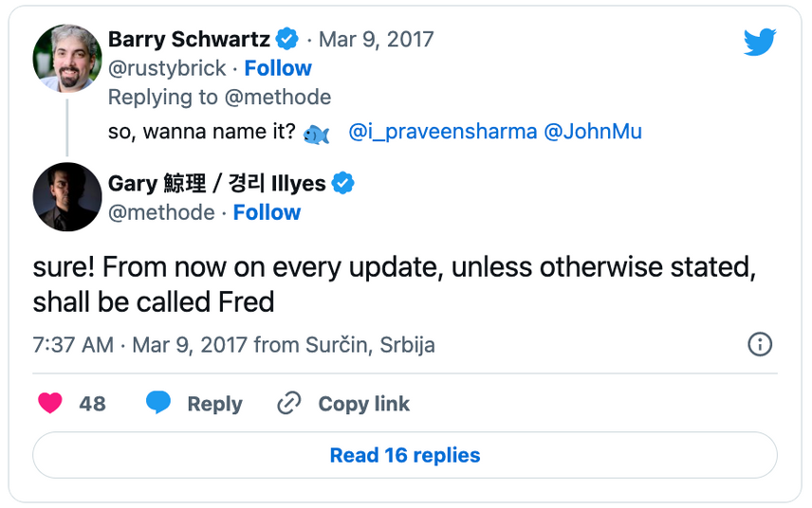Screen dimensions: 812x508
Task: Click the copy link chain icon
Action: [x=288, y=404]
